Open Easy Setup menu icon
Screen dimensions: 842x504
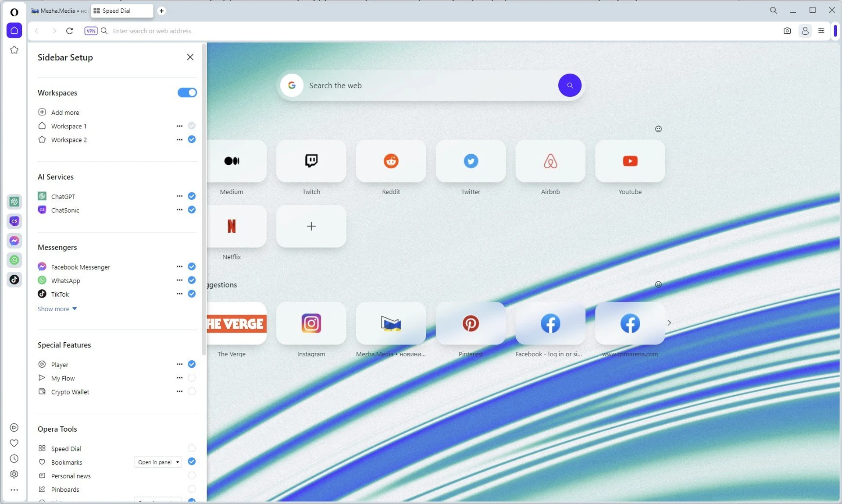coord(821,31)
